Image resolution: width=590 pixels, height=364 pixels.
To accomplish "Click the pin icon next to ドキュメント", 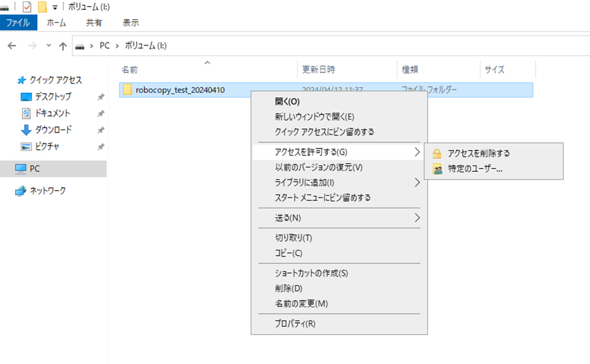I will click(x=101, y=113).
